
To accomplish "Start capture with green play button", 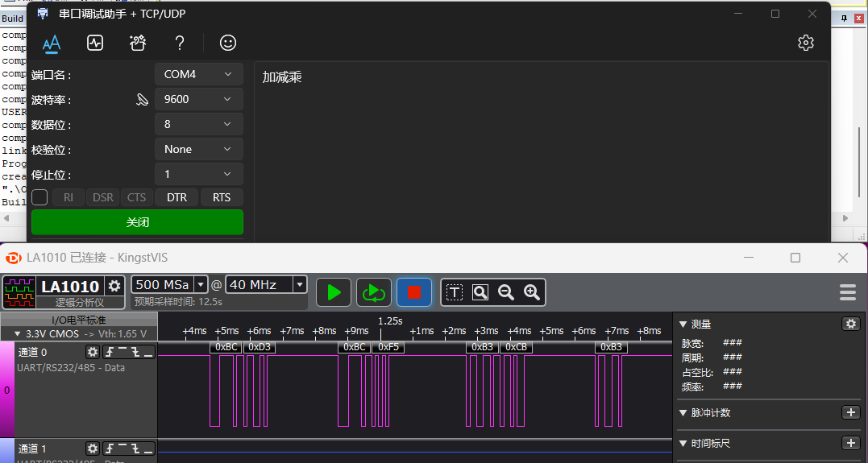I will point(333,292).
